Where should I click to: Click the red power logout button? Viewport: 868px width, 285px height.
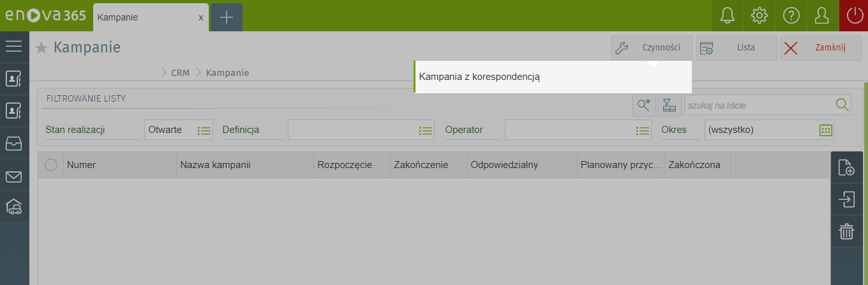pyautogui.click(x=854, y=16)
